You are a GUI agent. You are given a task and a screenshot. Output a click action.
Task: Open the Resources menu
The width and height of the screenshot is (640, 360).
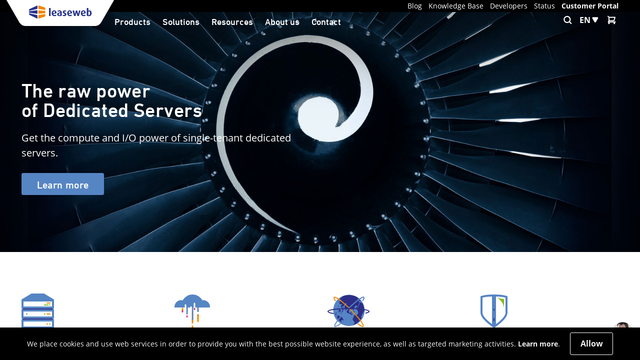click(x=232, y=22)
